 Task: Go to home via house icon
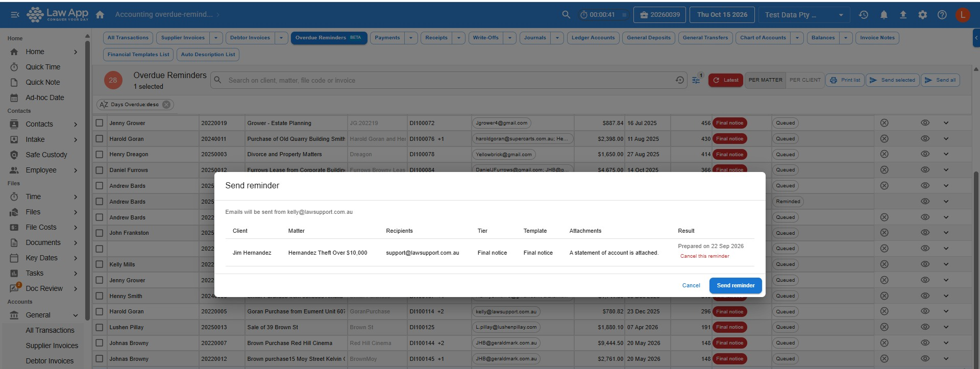(x=100, y=15)
